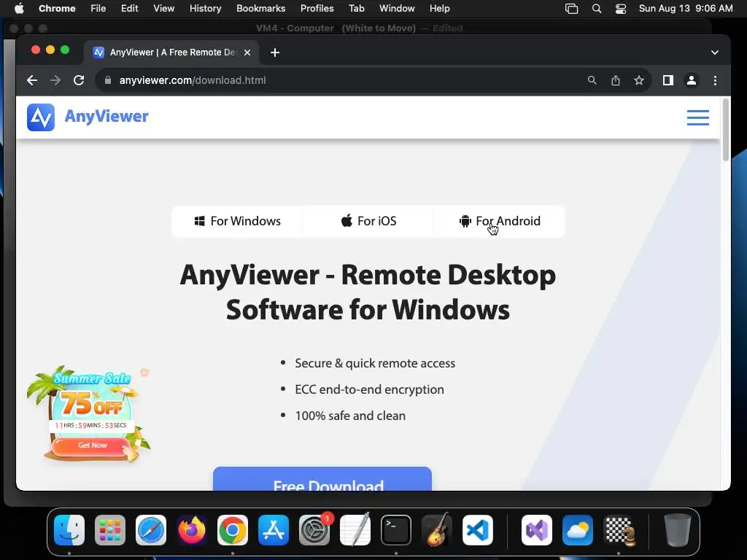The width and height of the screenshot is (747, 560).
Task: Expand the tab search chevron
Action: tap(715, 52)
